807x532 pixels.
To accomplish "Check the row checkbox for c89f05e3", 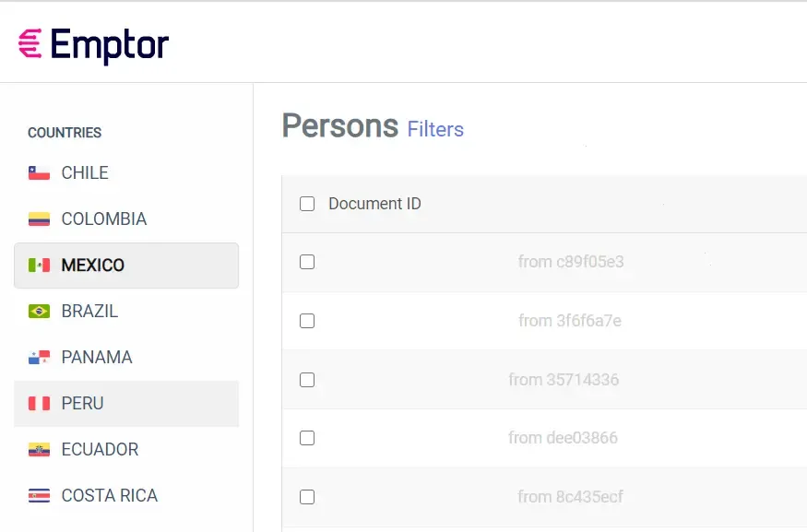I will tap(307, 262).
